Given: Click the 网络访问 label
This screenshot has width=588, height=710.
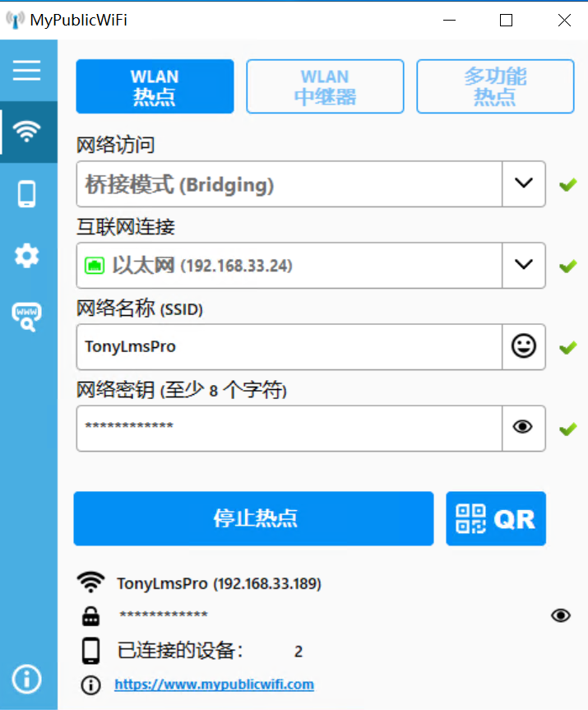Looking at the screenshot, I should pyautogui.click(x=115, y=146).
